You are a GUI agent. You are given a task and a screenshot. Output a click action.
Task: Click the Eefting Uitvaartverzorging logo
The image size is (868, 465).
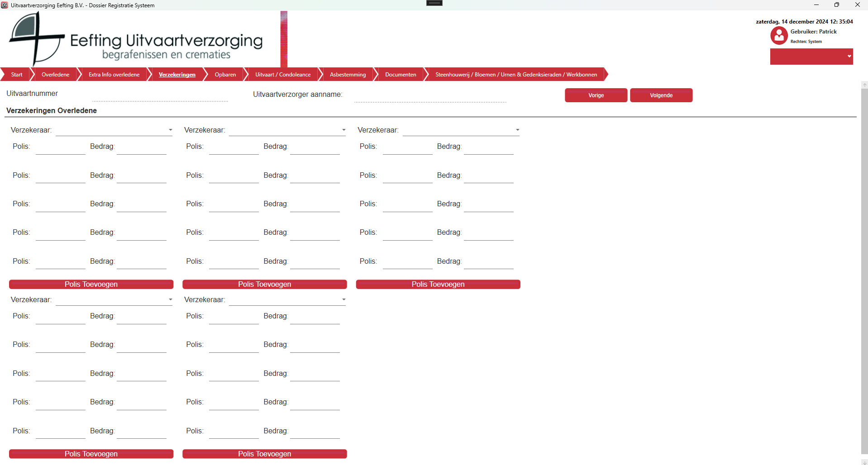136,40
